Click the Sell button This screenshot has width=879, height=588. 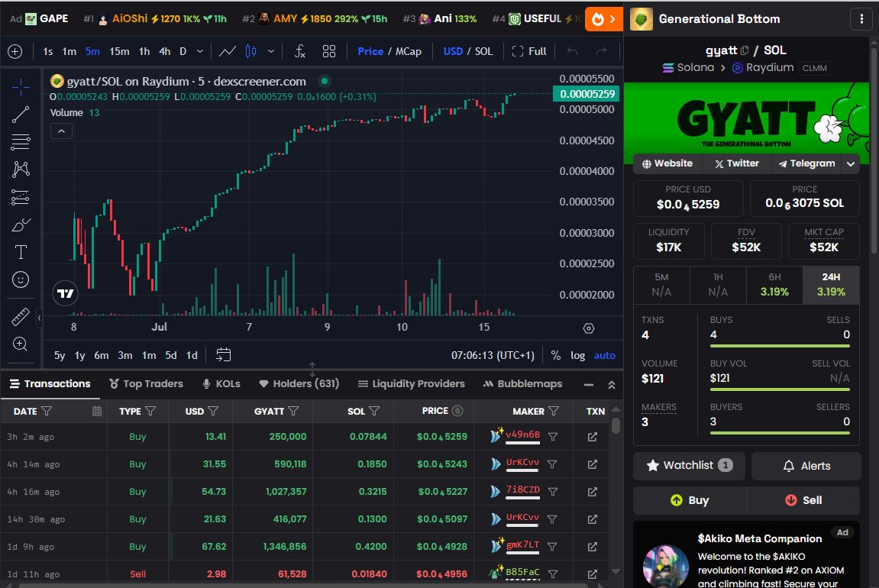[x=803, y=500]
